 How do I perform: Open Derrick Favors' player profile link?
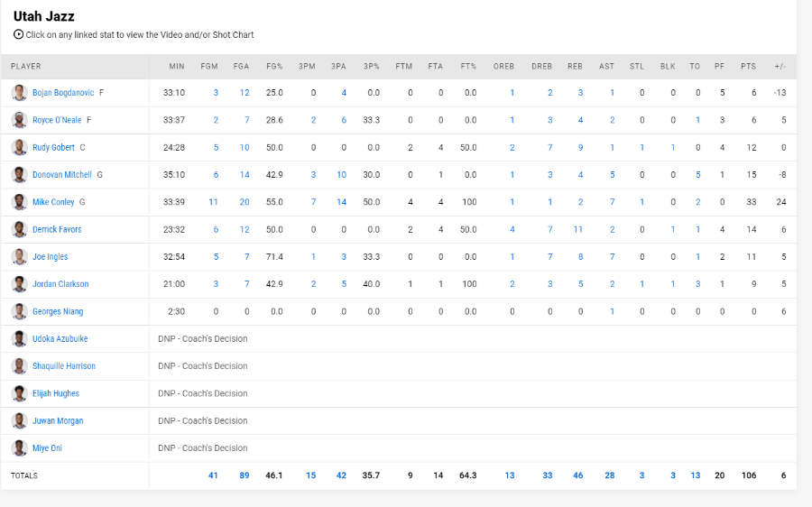pos(57,229)
